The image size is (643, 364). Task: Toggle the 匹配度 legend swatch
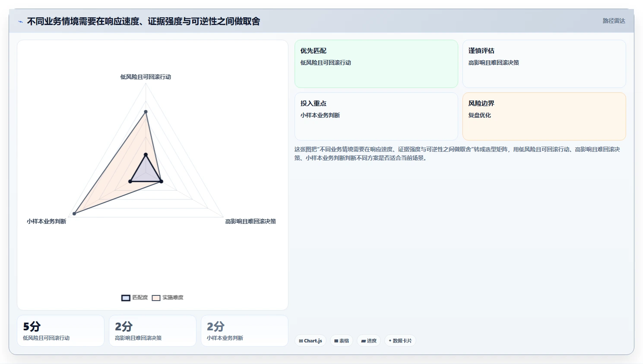click(126, 298)
